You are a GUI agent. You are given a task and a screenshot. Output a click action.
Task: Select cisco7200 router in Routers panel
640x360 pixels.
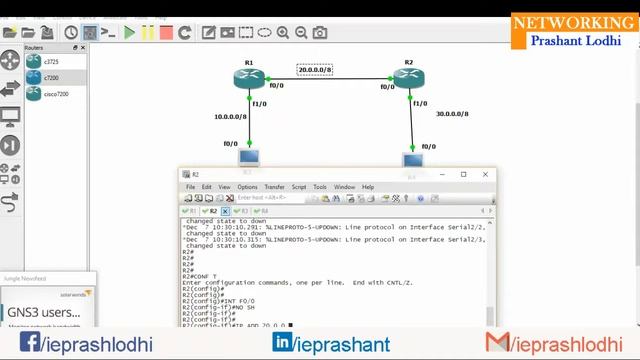56,94
